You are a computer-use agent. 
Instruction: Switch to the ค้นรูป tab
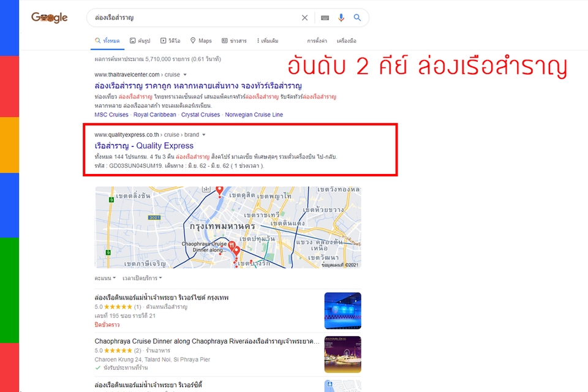pos(140,40)
